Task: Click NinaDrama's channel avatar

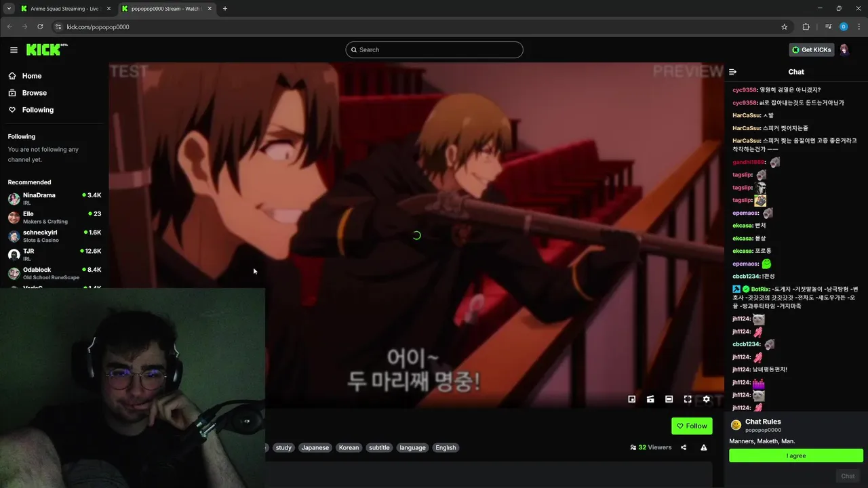Action: 14,199
